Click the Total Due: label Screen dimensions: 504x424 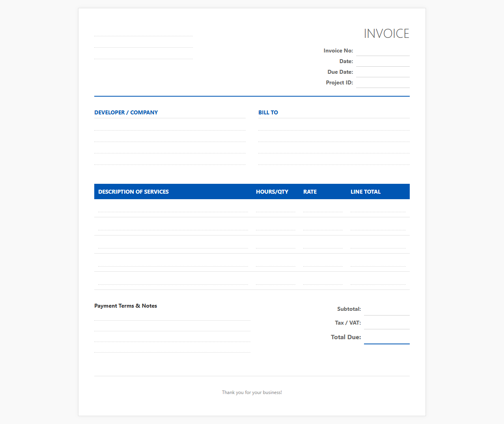[x=346, y=337]
